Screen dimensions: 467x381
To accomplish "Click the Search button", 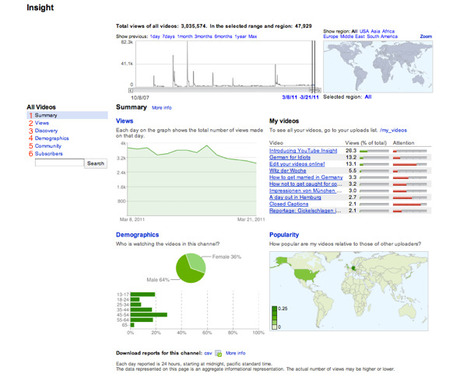I will 96,163.
